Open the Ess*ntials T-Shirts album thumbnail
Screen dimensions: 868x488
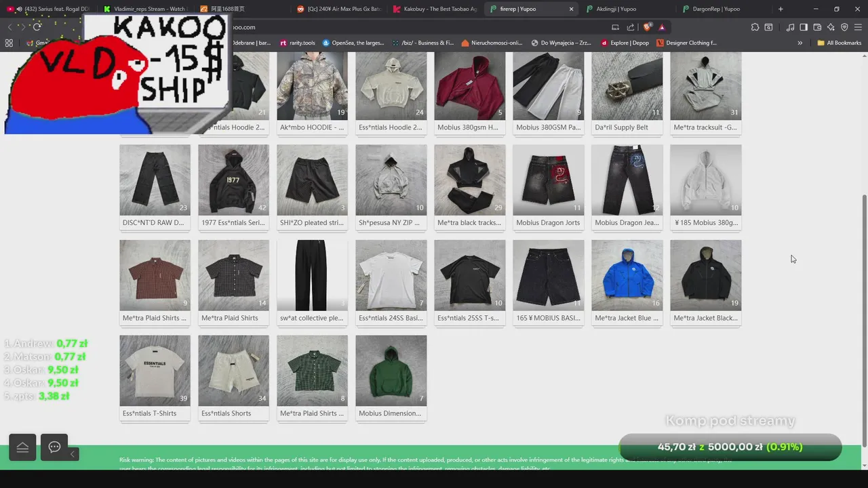click(155, 371)
